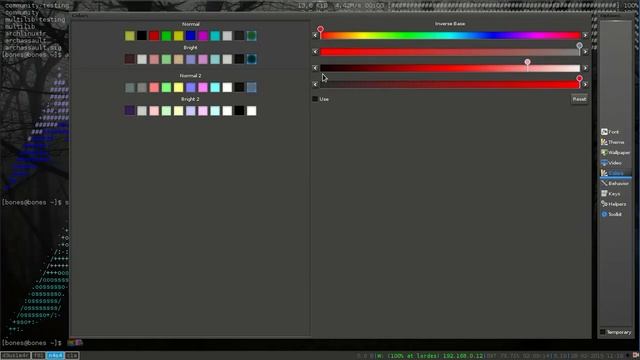
Task: Click the bottom alpha slider handle
Action: click(x=579, y=78)
